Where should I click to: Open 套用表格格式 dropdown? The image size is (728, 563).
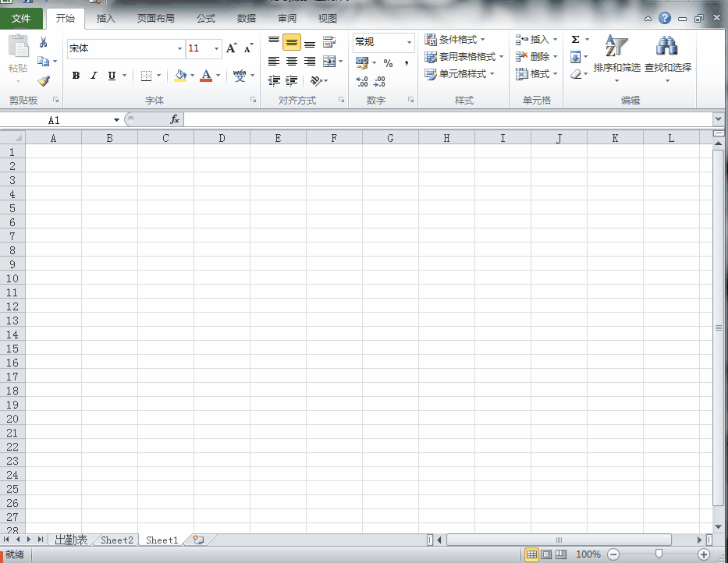pos(463,57)
